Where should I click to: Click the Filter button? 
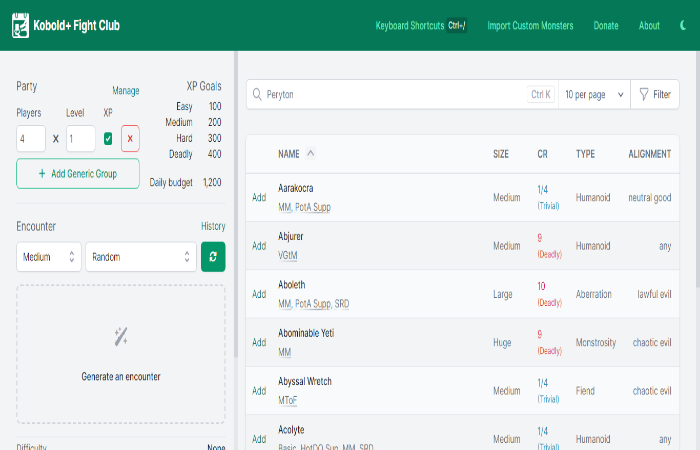tap(655, 94)
